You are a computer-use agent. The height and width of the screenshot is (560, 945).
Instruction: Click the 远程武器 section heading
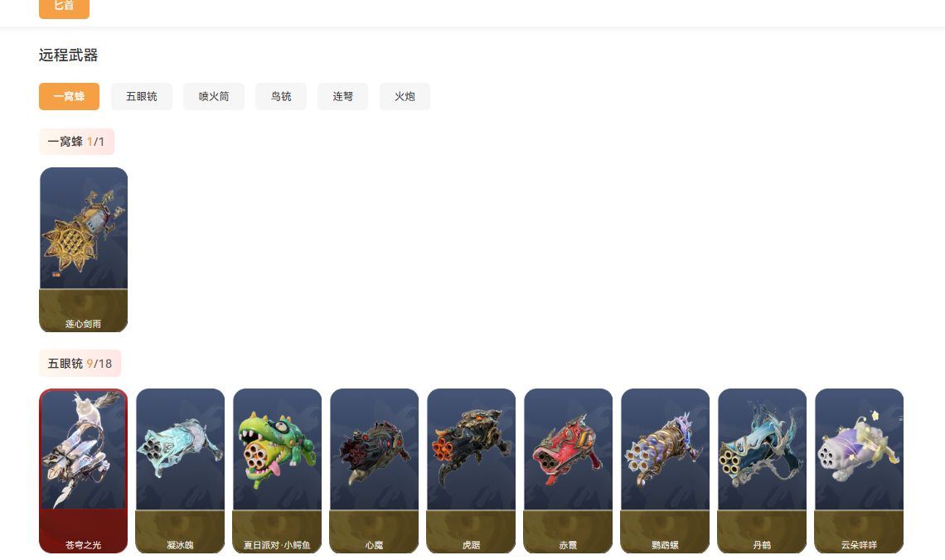(x=68, y=56)
